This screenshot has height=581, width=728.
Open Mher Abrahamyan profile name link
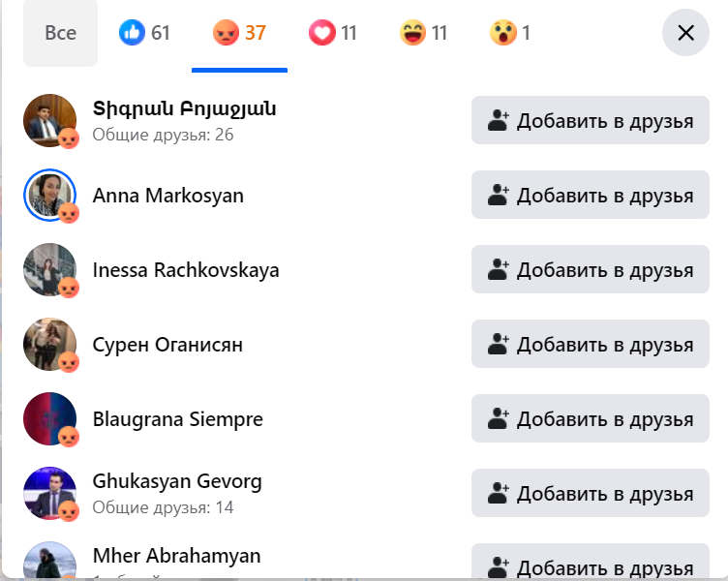[x=176, y=556]
